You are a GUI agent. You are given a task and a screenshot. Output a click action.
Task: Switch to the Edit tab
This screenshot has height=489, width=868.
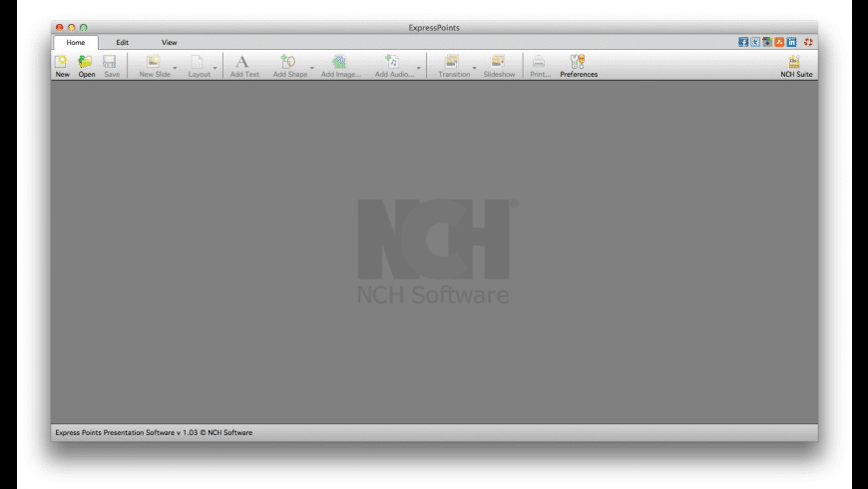click(x=123, y=43)
